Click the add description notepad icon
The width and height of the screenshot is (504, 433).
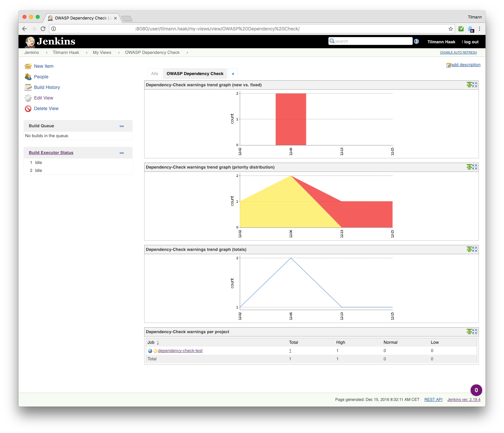point(449,65)
